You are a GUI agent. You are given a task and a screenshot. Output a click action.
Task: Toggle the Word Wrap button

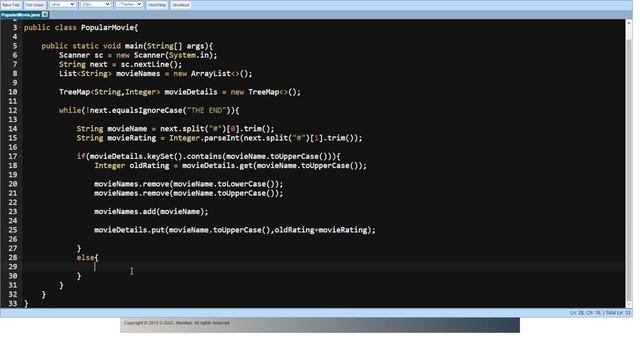[x=157, y=5]
